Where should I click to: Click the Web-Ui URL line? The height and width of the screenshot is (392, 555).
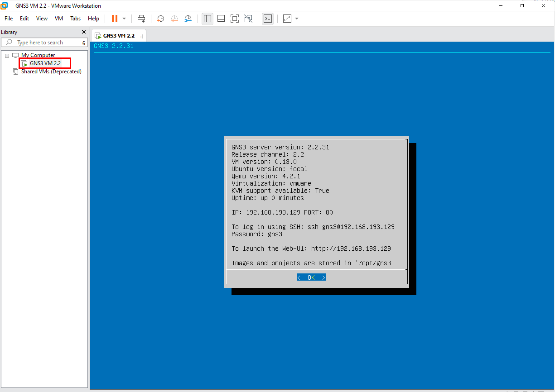click(311, 249)
